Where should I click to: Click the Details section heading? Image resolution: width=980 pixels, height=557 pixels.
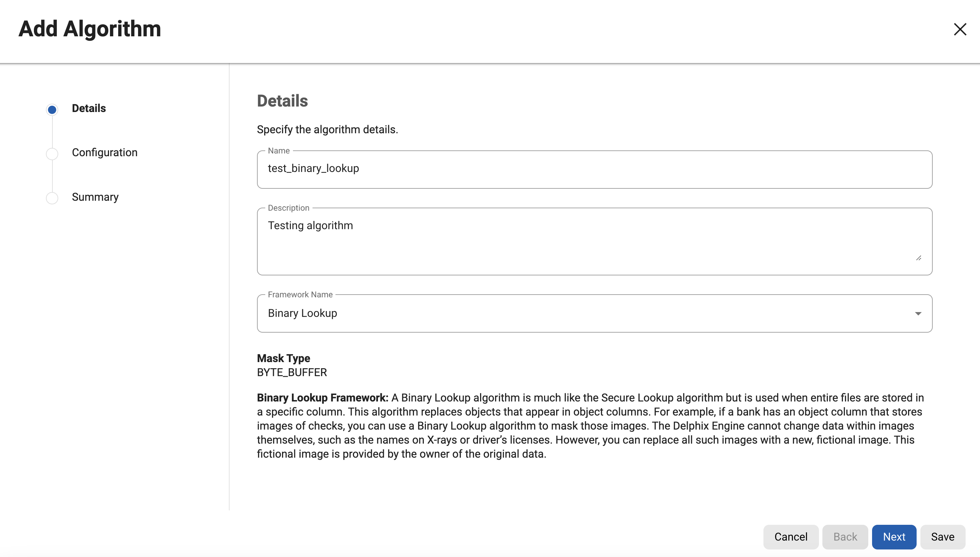point(282,101)
